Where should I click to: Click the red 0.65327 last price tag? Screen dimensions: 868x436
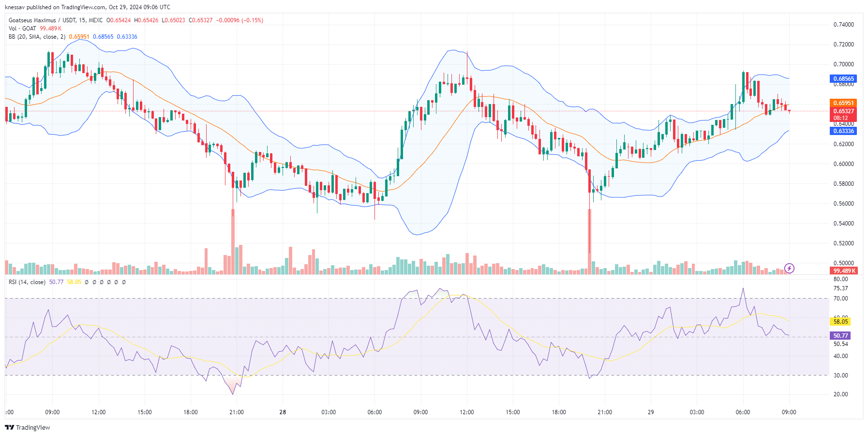tap(843, 111)
